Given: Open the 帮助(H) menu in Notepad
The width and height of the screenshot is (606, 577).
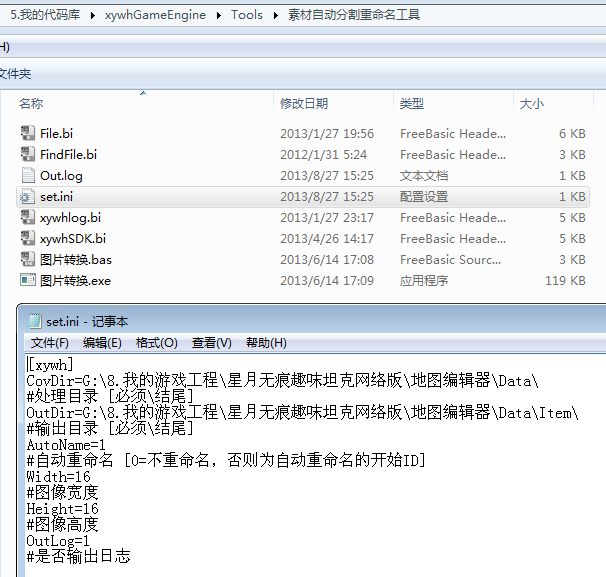Looking at the screenshot, I should [x=266, y=343].
